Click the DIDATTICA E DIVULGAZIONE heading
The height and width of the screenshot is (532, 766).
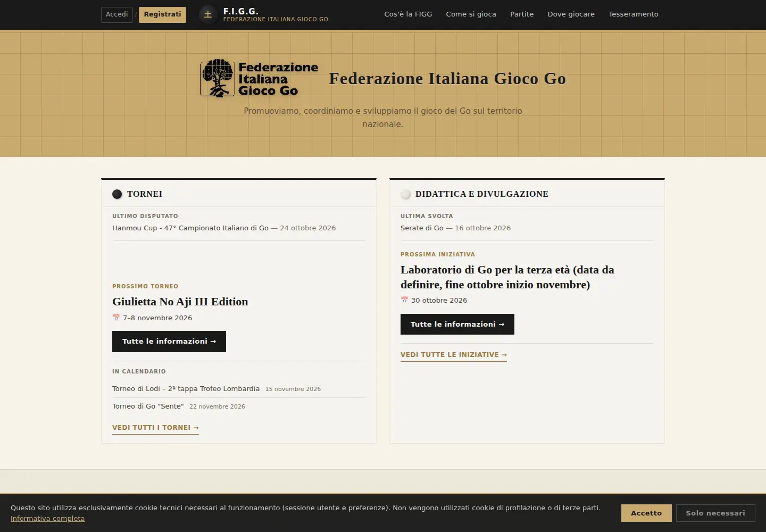(x=482, y=194)
